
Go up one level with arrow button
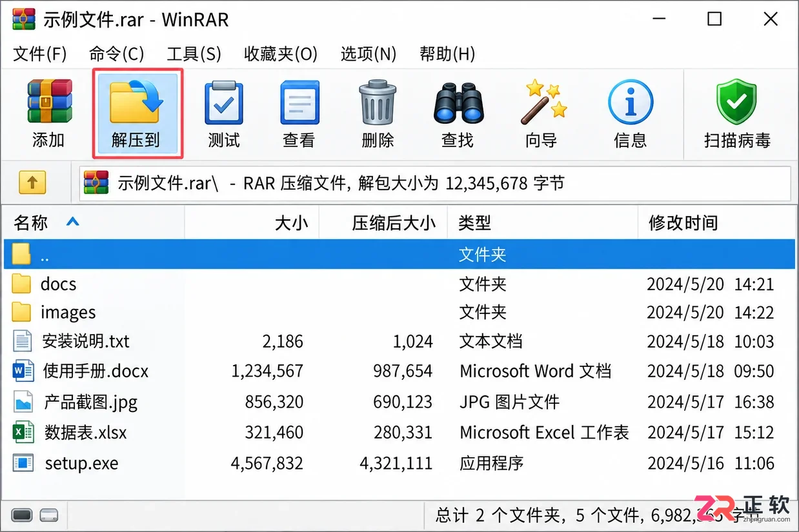32,183
